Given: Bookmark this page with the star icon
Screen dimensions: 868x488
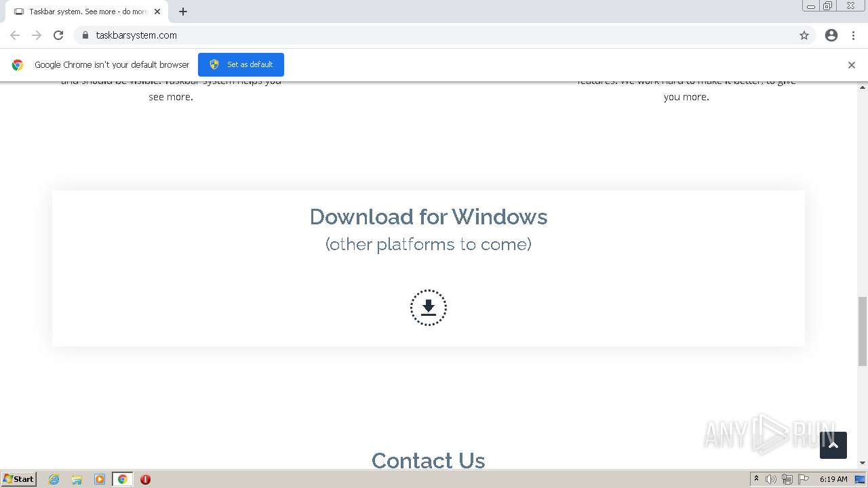Looking at the screenshot, I should point(804,35).
